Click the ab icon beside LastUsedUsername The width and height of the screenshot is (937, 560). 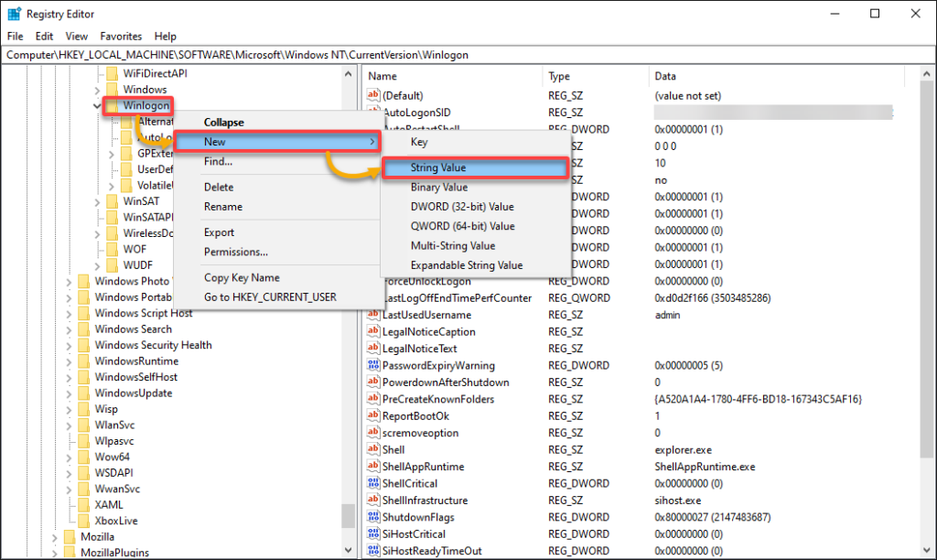(x=373, y=314)
